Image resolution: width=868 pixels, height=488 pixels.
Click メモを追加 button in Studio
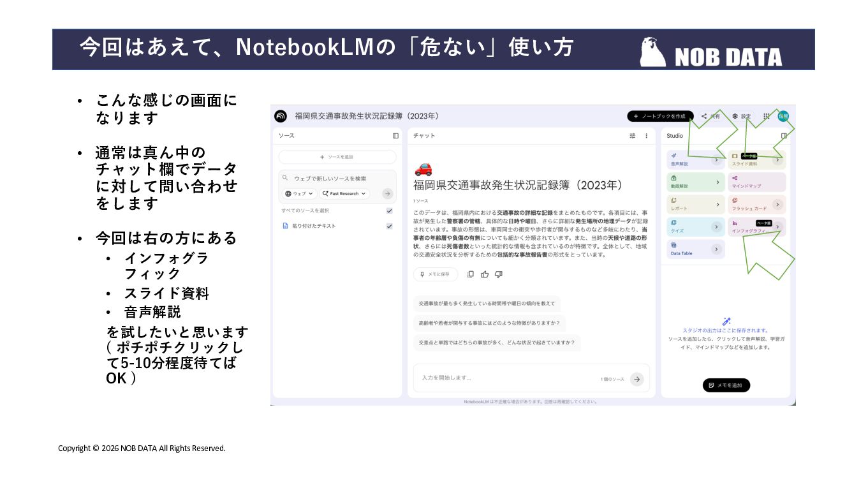pyautogui.click(x=726, y=385)
